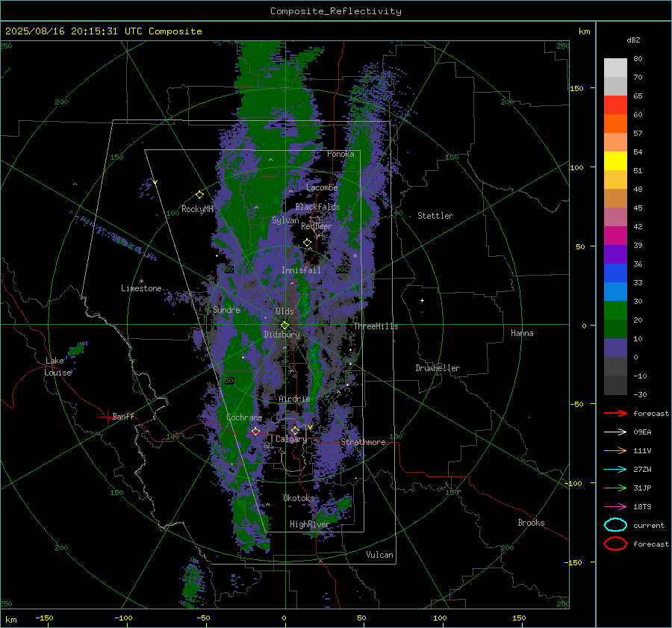
Task: Click the Banff town label
Action: coord(123,417)
